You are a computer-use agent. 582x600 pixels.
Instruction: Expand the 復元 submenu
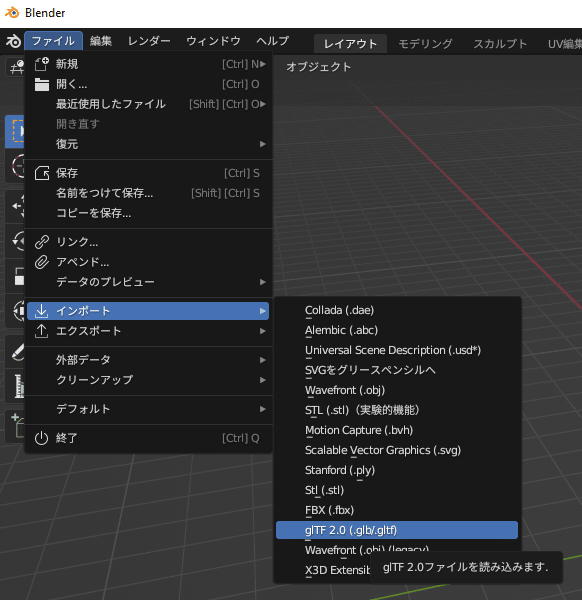coord(148,144)
